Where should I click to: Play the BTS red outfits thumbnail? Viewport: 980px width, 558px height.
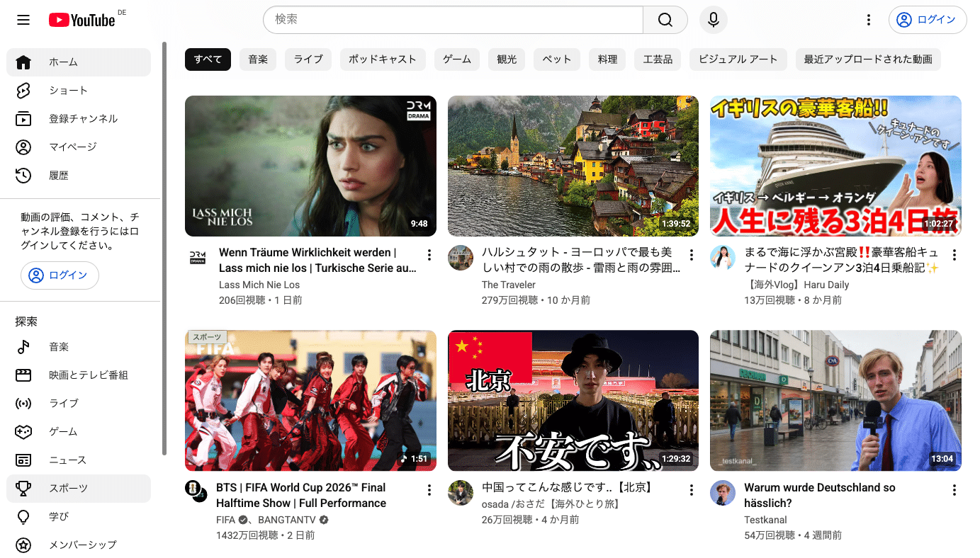310,401
